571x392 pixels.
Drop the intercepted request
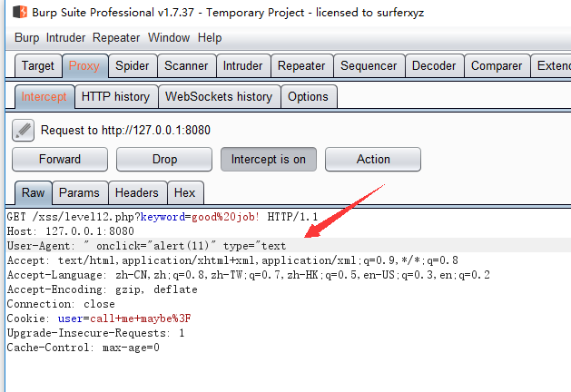(164, 160)
